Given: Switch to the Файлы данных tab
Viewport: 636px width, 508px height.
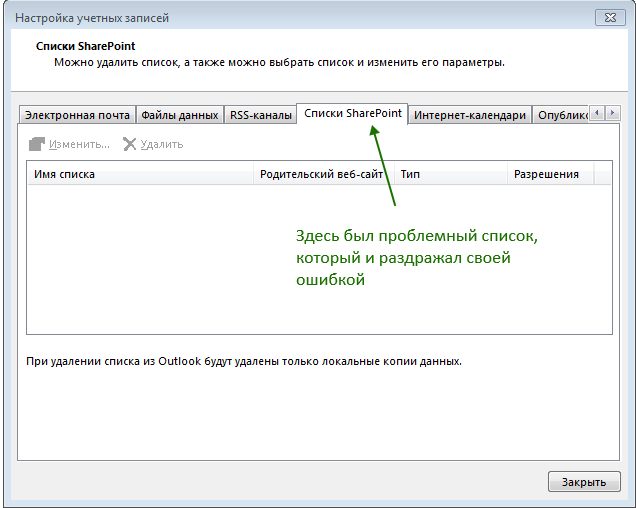Looking at the screenshot, I should 179,115.
